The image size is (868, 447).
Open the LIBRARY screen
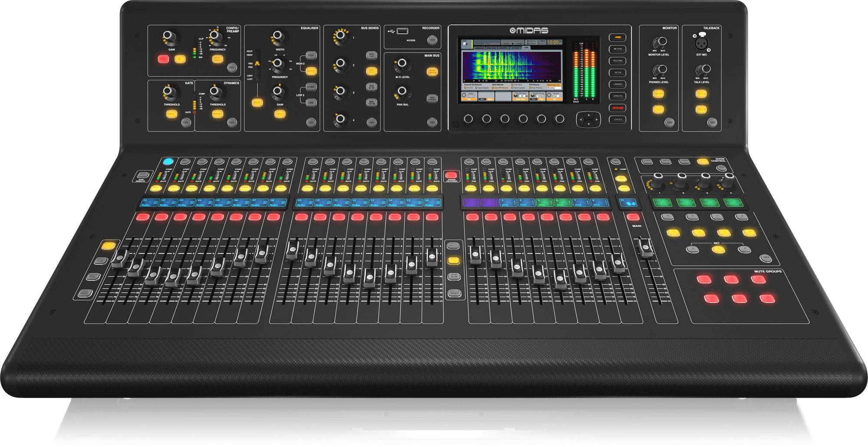tap(618, 84)
